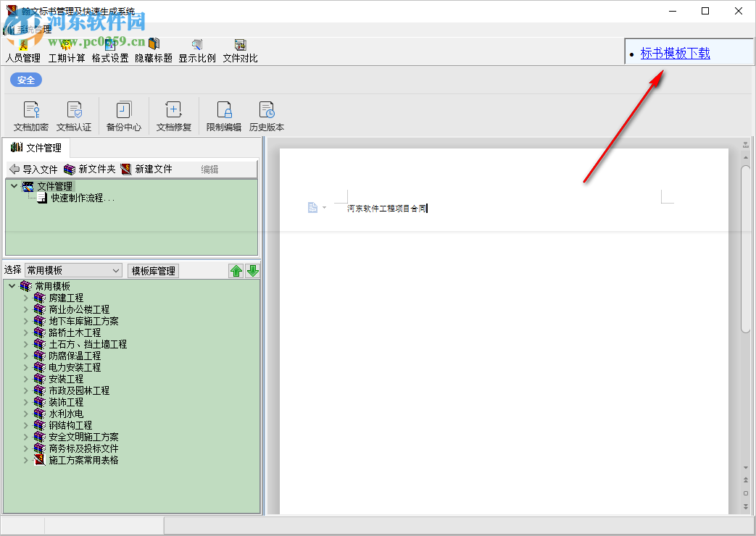The height and width of the screenshot is (536, 756).
Task: Select the 水利水电 tree item
Action: (66, 414)
